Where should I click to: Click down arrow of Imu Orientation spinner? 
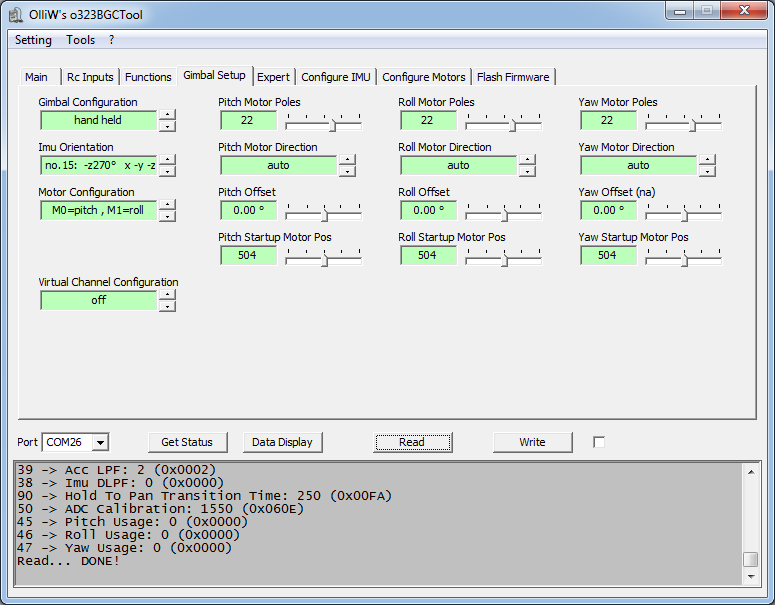pyautogui.click(x=167, y=171)
